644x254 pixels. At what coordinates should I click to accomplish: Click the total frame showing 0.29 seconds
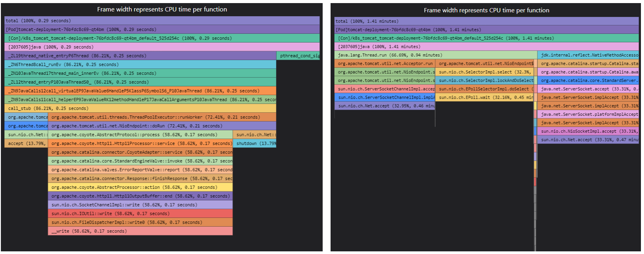click(x=162, y=21)
